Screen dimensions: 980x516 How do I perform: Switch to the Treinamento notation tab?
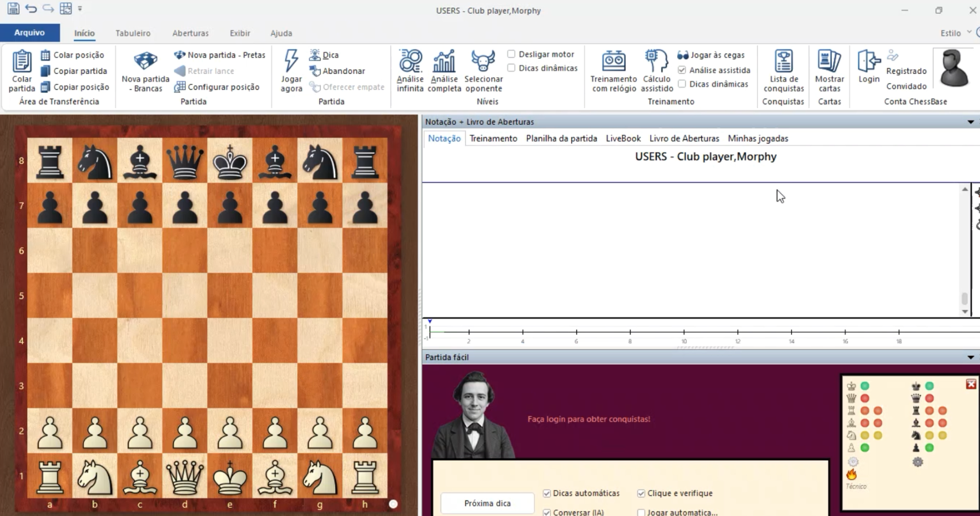coord(493,138)
